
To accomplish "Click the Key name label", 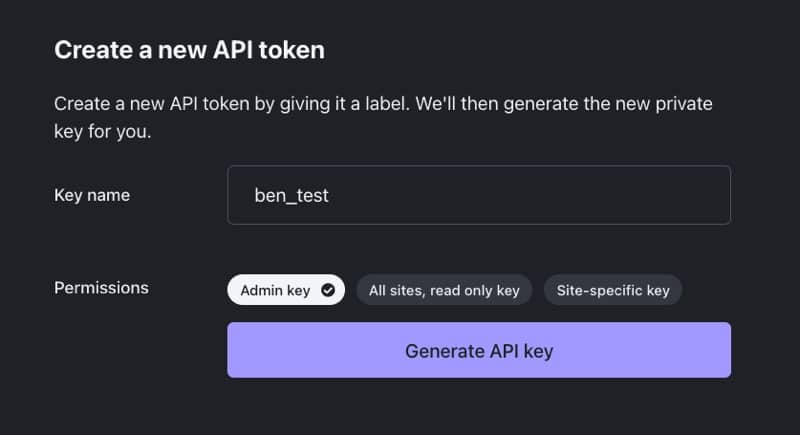I will [x=92, y=195].
